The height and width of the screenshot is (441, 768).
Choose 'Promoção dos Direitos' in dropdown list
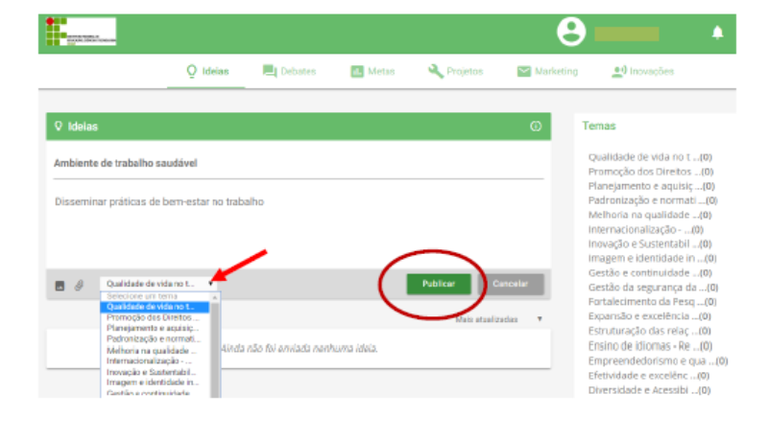coord(154,318)
